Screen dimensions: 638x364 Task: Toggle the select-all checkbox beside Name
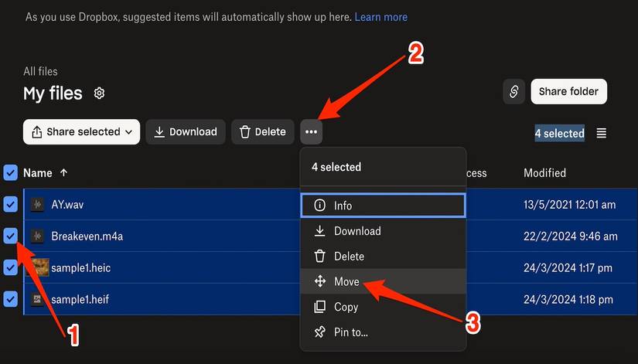pos(11,172)
